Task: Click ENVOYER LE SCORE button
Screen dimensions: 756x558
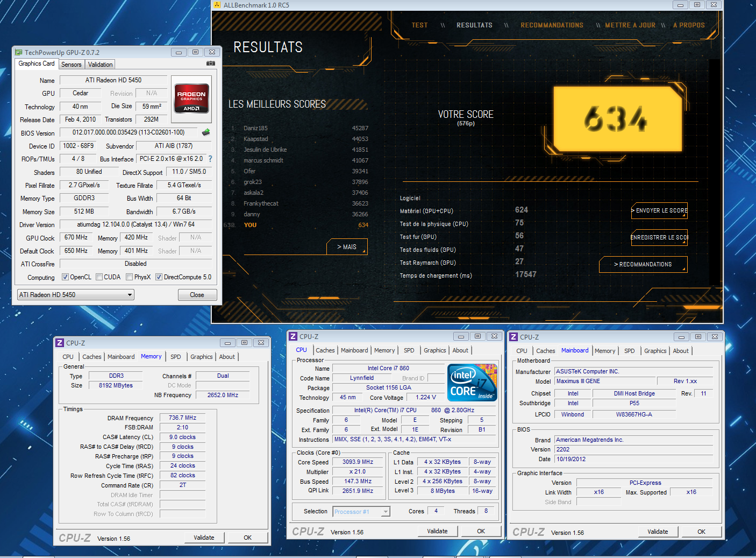Action: tap(660, 211)
